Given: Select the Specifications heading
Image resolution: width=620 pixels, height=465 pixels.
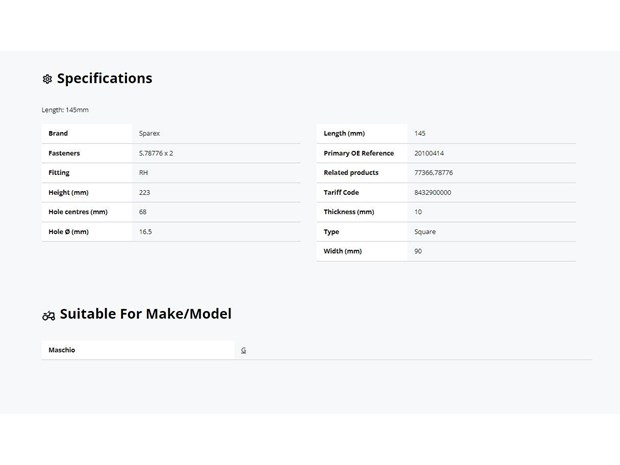Looking at the screenshot, I should [x=104, y=78].
